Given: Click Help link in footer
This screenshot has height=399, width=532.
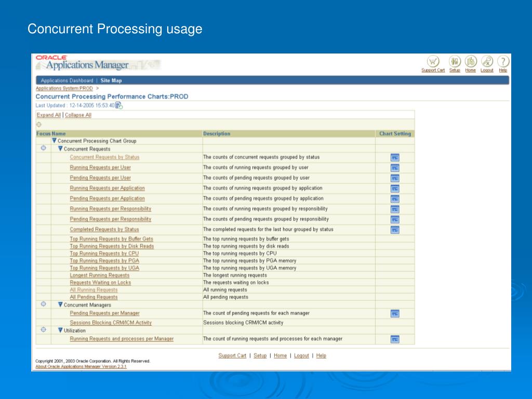Looking at the screenshot, I should [321, 355].
